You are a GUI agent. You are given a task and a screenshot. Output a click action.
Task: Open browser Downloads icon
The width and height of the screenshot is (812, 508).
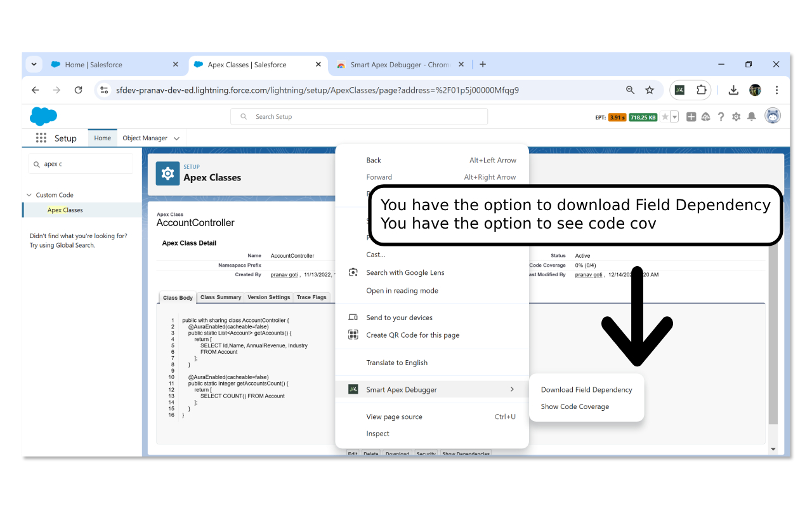pyautogui.click(x=733, y=90)
